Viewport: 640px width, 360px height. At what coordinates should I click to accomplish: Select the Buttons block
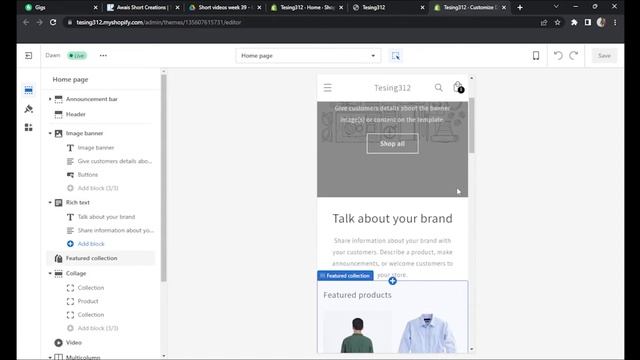88,175
